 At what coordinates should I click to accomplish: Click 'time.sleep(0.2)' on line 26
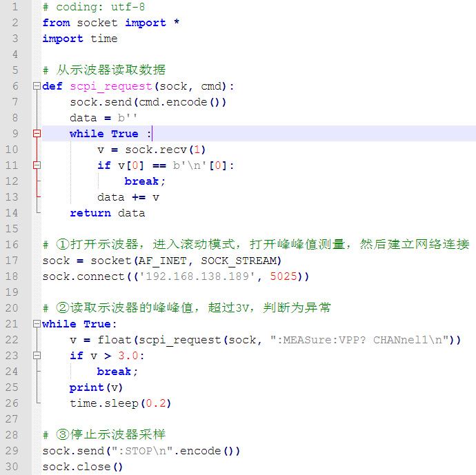tap(121, 403)
